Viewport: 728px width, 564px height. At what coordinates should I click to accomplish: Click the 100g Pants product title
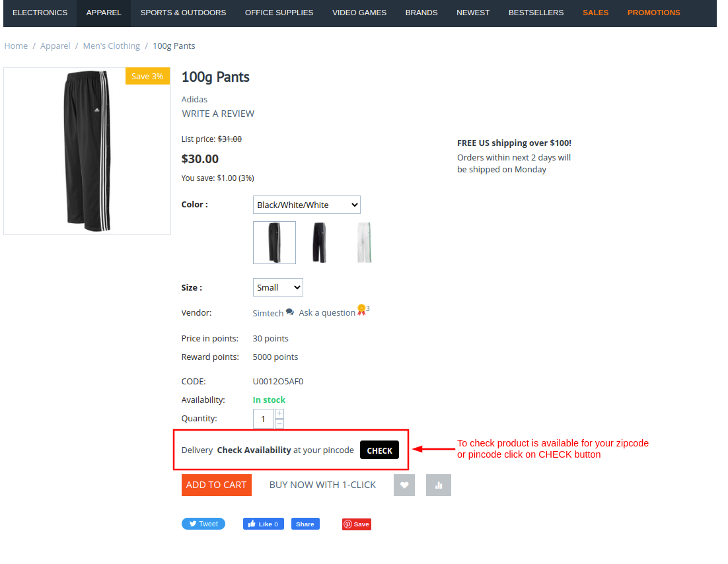coord(215,77)
